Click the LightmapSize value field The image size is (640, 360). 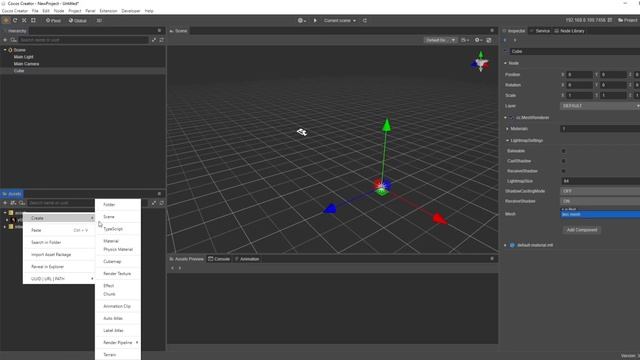click(x=600, y=181)
